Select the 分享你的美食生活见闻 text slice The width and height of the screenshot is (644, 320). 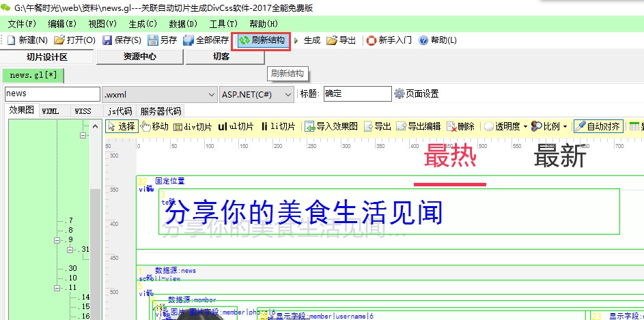389,212
